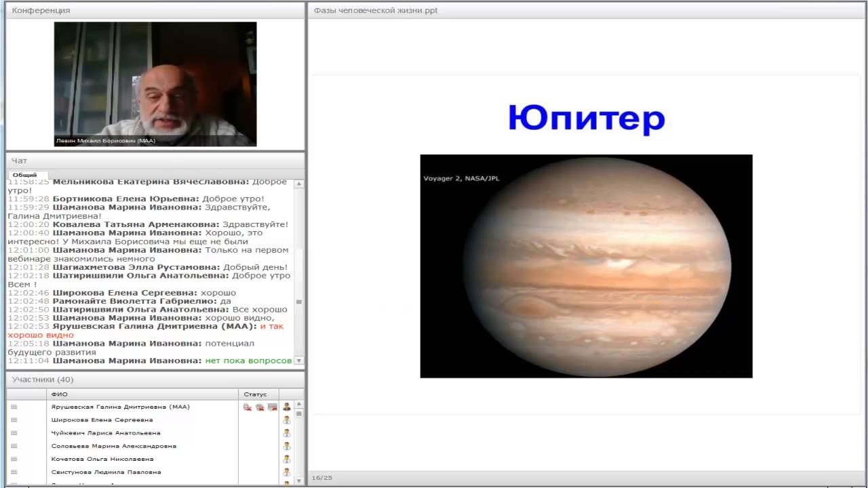Click 12:02:46 Широкова message 'хорошо'
The height and width of the screenshot is (488, 868).
pyautogui.click(x=218, y=293)
